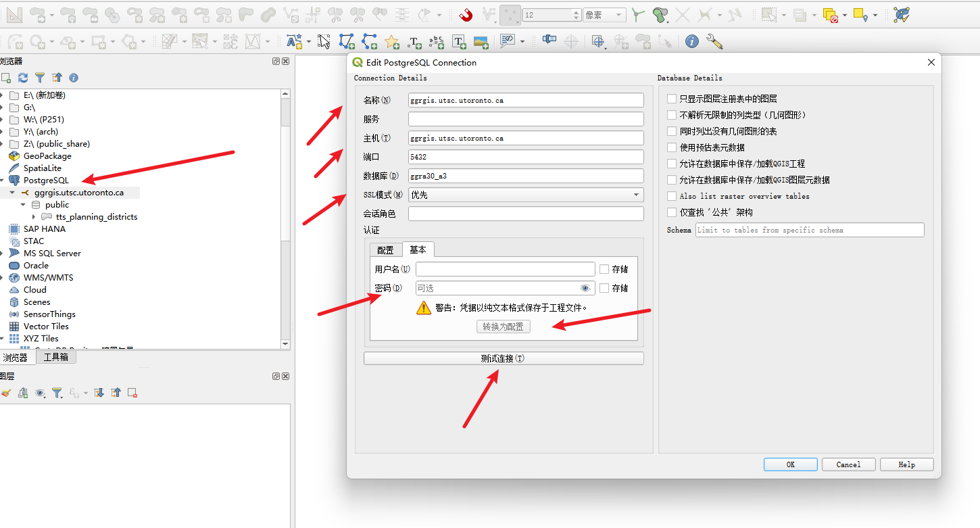
Task: Click the green topological editing icon
Action: click(x=660, y=14)
